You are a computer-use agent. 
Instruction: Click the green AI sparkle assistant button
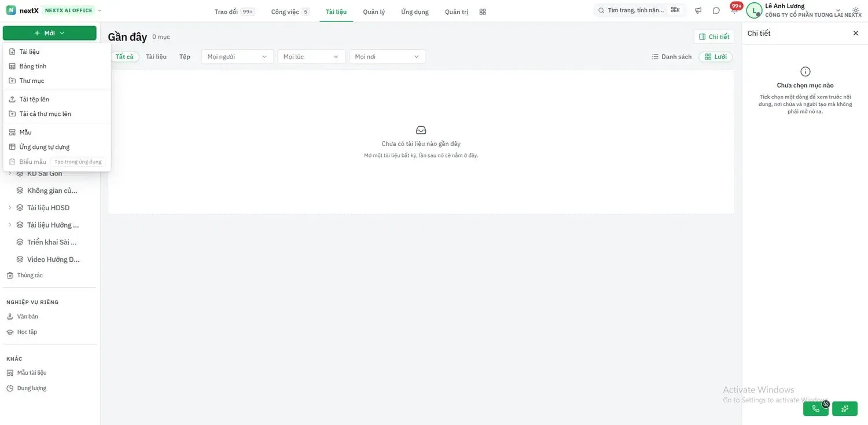coord(845,409)
